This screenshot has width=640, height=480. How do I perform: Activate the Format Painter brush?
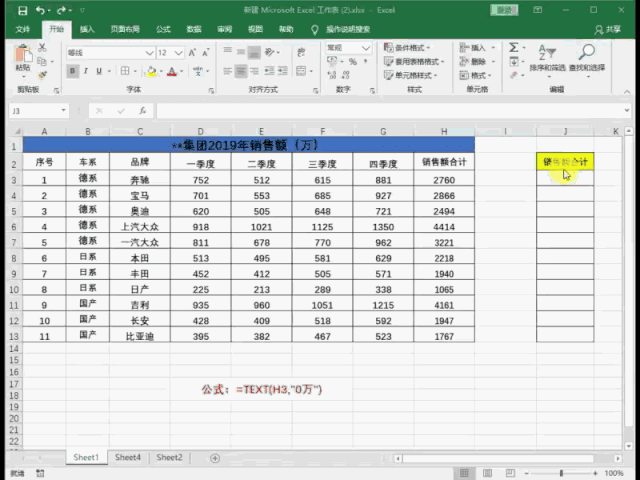42,75
